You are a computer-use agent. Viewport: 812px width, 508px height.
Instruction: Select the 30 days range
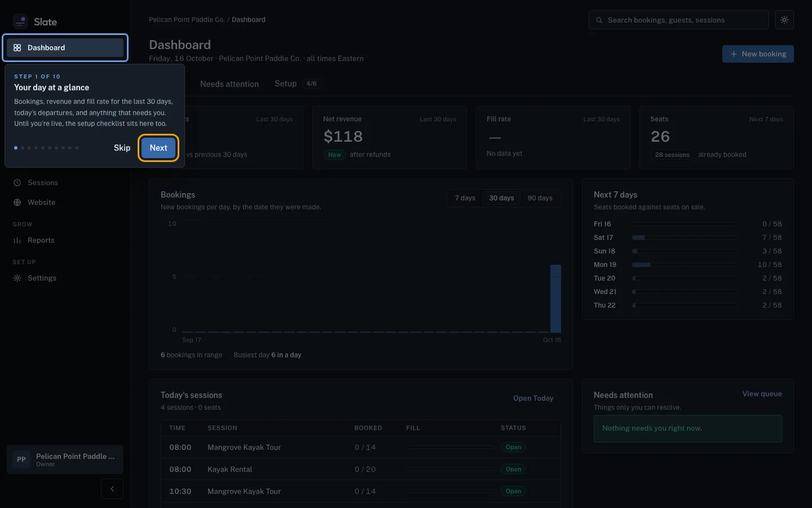click(501, 198)
